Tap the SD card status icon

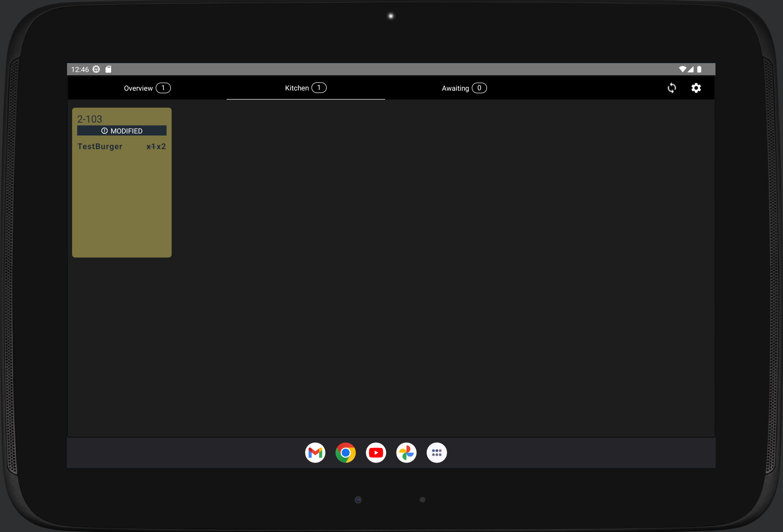coord(108,69)
